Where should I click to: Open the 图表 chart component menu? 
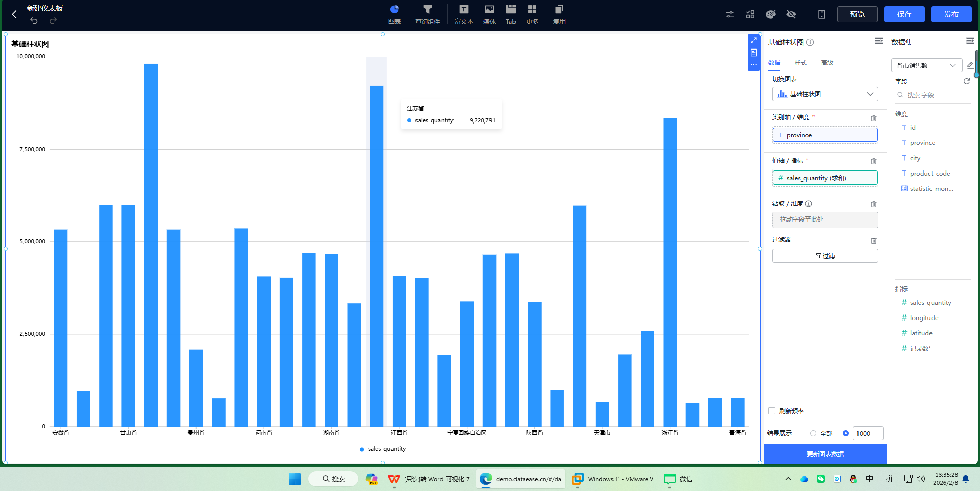[395, 14]
